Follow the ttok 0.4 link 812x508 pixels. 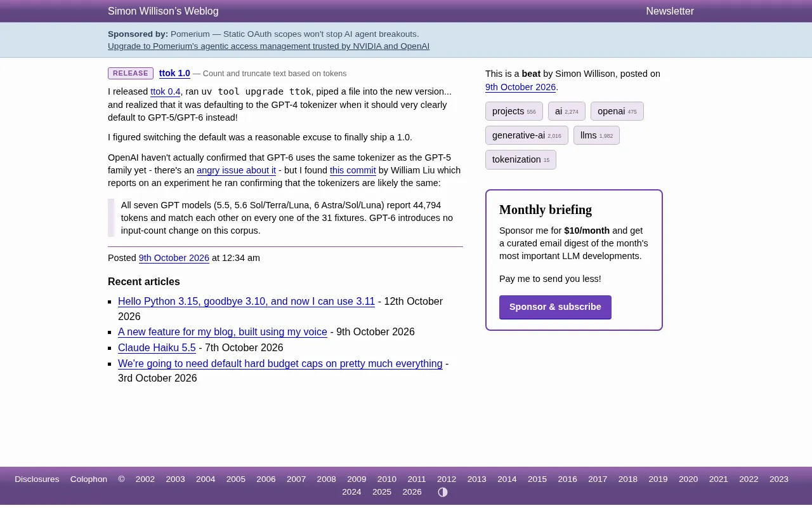[166, 92]
